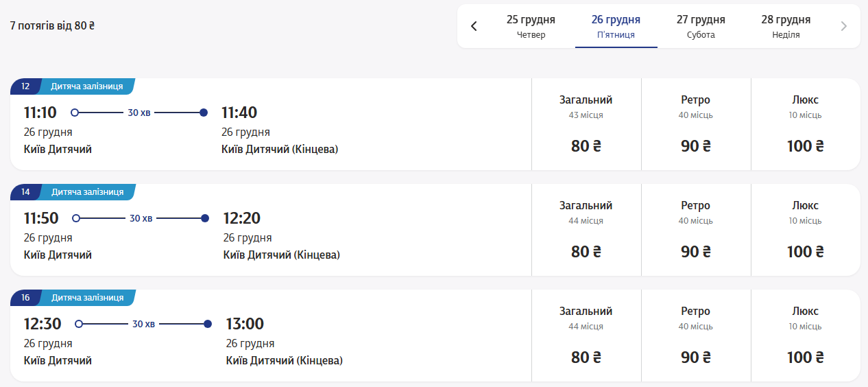Click the train 16 number badge
The image size is (868, 387).
pos(25,298)
